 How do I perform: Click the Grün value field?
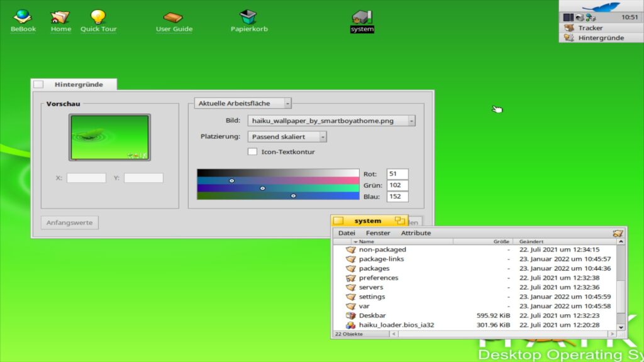tap(397, 185)
